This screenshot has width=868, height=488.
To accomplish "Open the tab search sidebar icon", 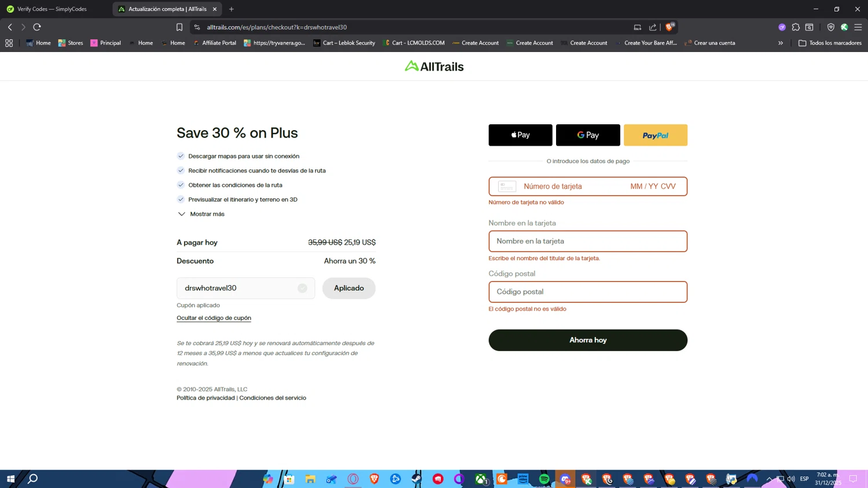I will pos(810,27).
